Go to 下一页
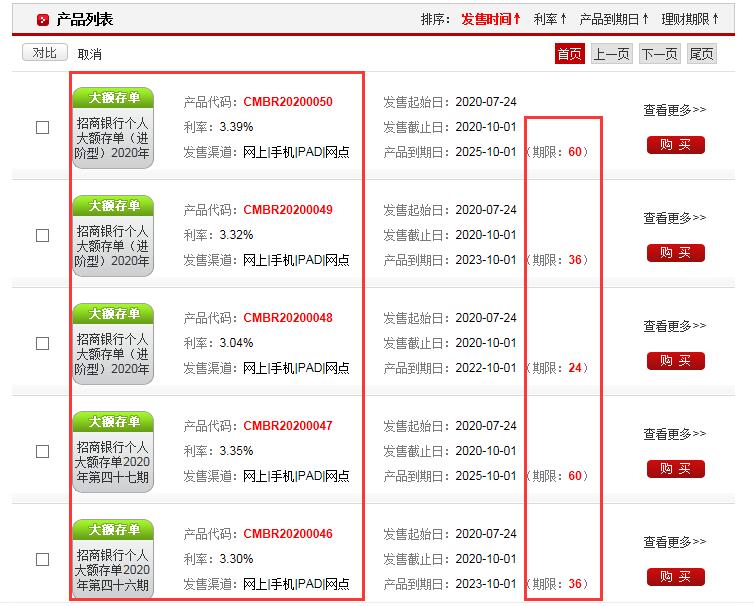Screen dimensions: 754x606 [659, 54]
